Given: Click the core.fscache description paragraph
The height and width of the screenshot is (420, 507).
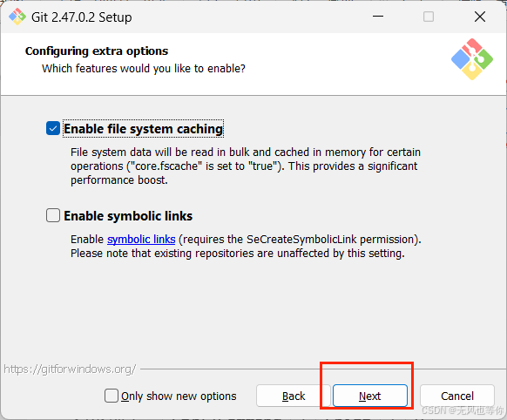Looking at the screenshot, I should pyautogui.click(x=246, y=166).
